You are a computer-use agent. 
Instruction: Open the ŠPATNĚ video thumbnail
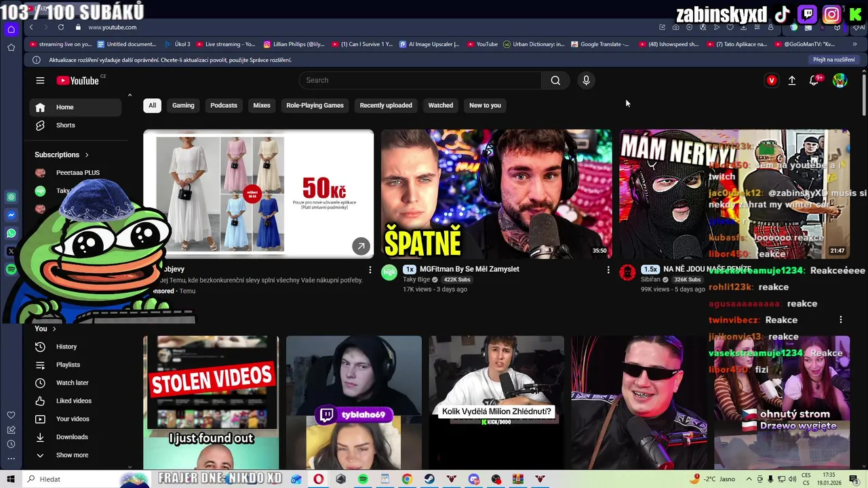click(496, 194)
